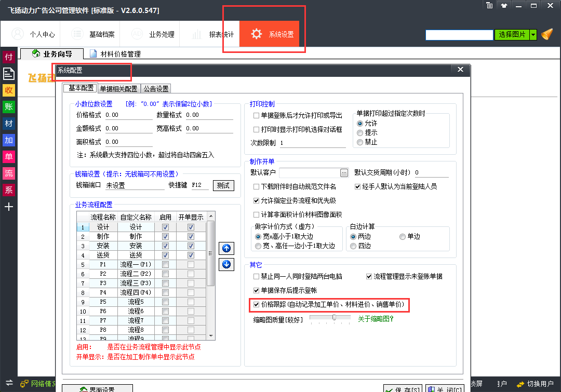
Task: Move workflow row down with blue arrow
Action: pos(226,264)
